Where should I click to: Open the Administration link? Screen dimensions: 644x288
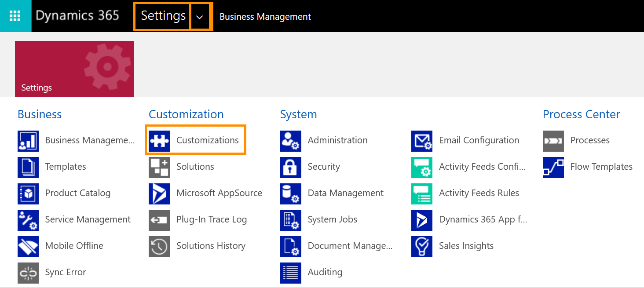pos(337,140)
